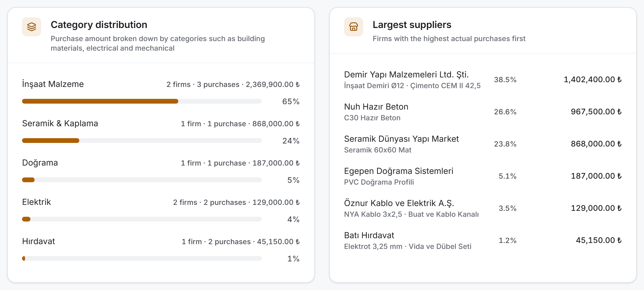Click the Seramik & Kaplama category name
The height and width of the screenshot is (290, 644).
[x=60, y=124]
